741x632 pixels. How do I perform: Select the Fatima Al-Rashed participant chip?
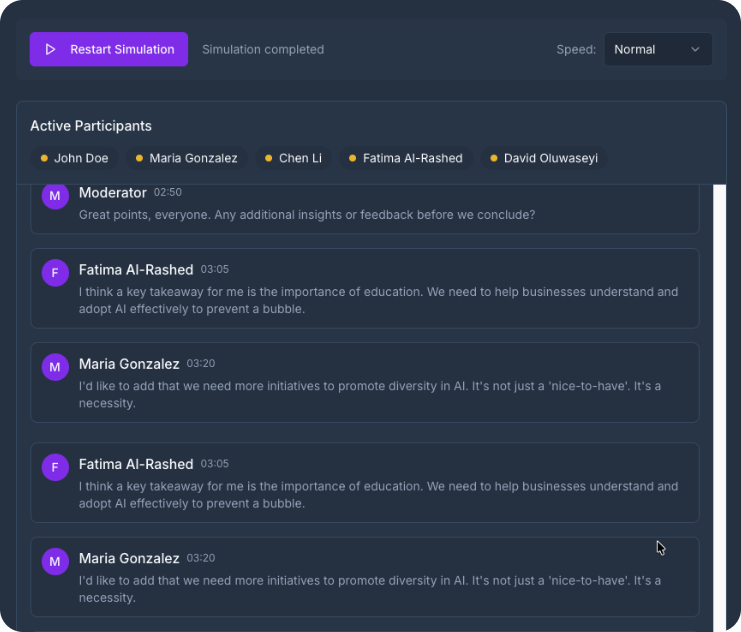click(x=405, y=158)
